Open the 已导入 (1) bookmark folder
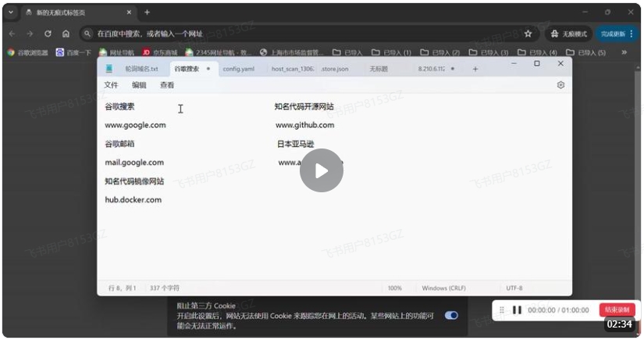 (x=391, y=52)
